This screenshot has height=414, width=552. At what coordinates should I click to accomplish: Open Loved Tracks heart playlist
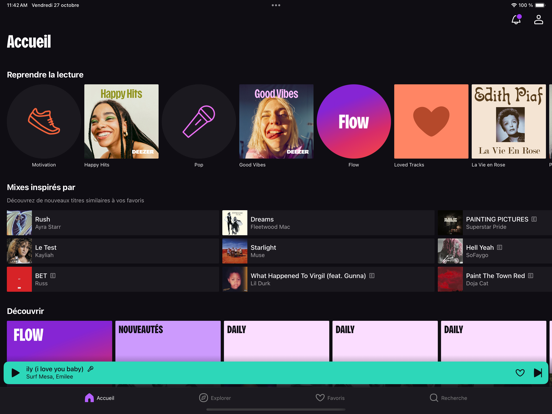431,121
